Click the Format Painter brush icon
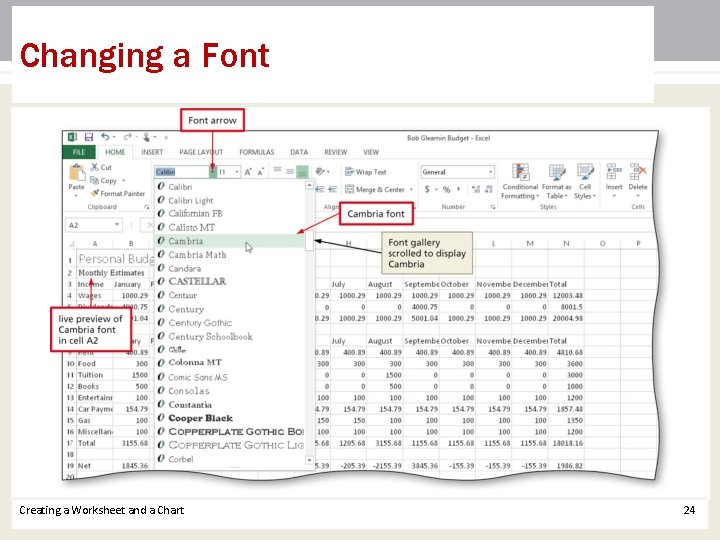This screenshot has height=540, width=720. tap(95, 193)
